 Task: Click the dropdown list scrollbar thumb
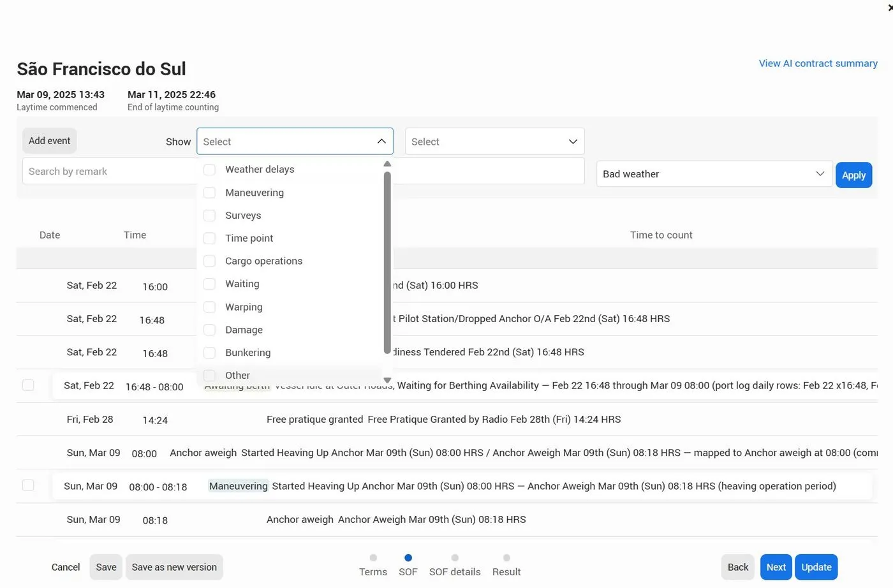point(387,262)
